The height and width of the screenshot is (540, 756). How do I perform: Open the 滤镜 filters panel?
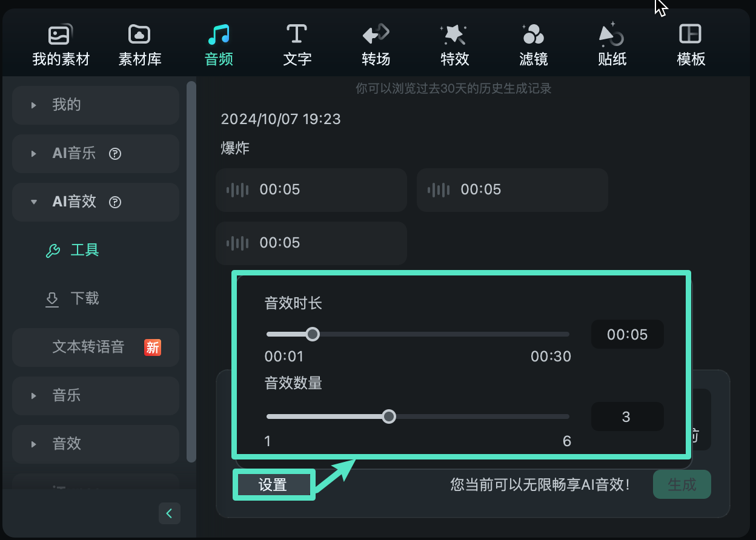click(x=533, y=44)
